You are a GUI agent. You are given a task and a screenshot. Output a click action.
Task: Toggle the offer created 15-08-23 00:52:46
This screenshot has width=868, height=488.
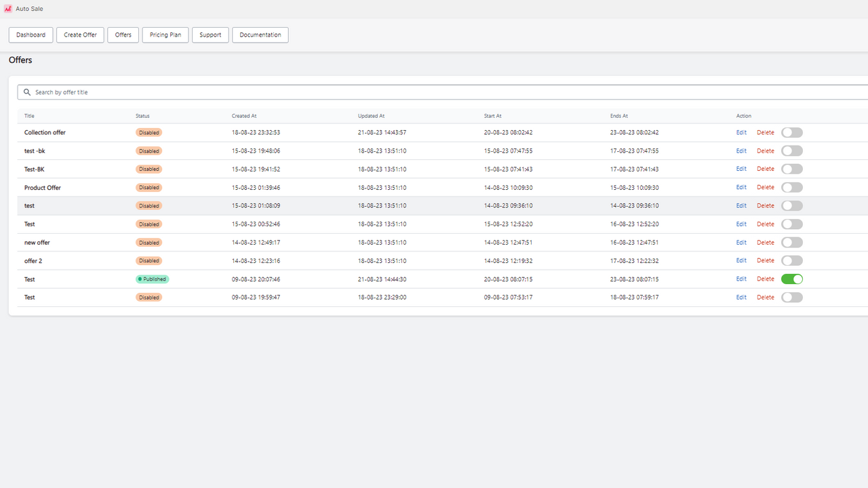[791, 224]
